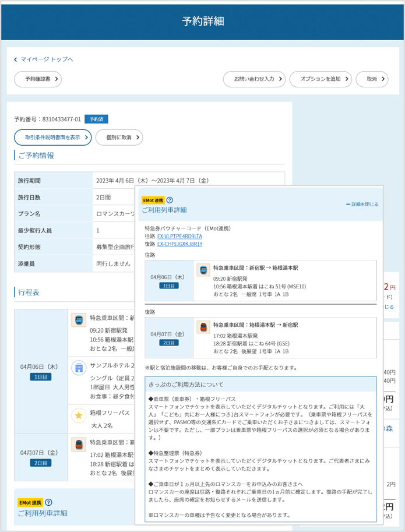Screen dimensions: 405x532
Task: Select 予約番号：8310433477-01 text
Action: [x=47, y=119]
